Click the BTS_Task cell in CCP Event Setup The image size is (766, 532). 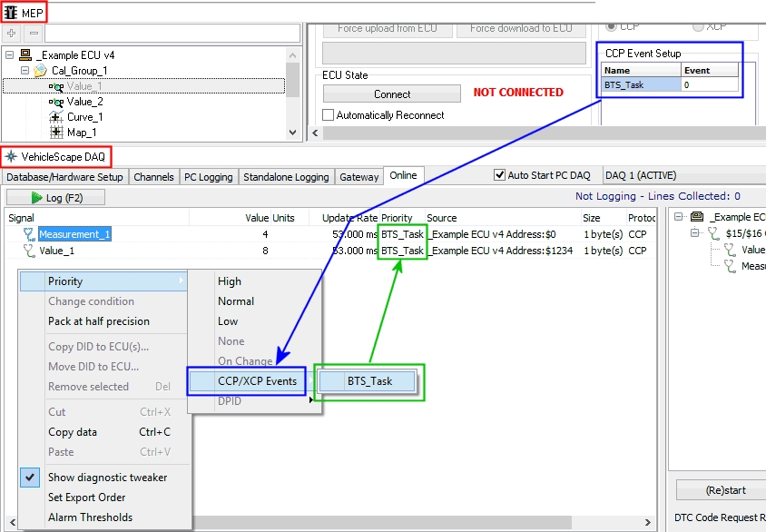click(x=641, y=84)
